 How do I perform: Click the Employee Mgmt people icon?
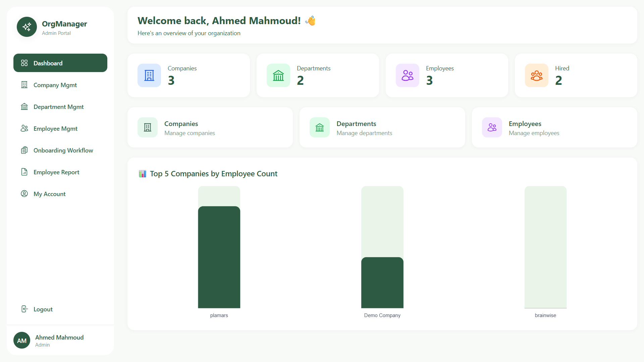click(24, 128)
